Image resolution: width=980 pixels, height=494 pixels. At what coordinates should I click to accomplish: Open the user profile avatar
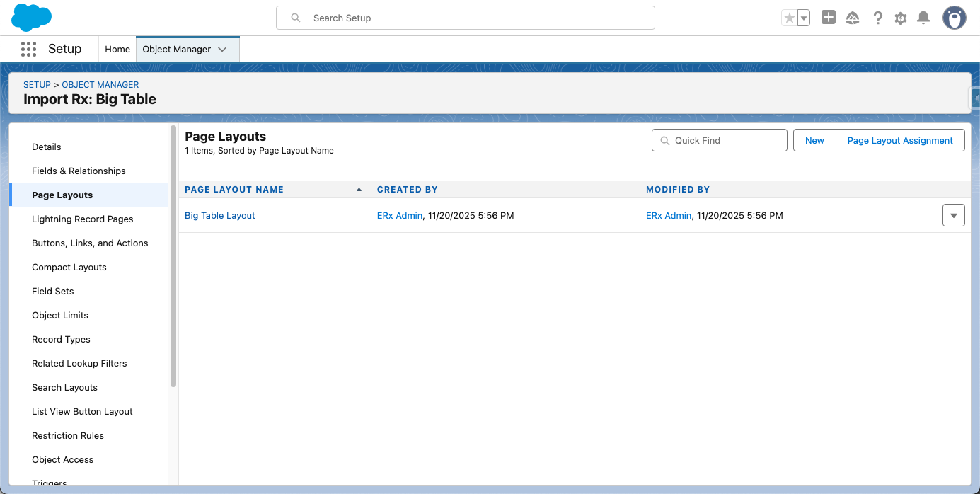[x=954, y=18]
